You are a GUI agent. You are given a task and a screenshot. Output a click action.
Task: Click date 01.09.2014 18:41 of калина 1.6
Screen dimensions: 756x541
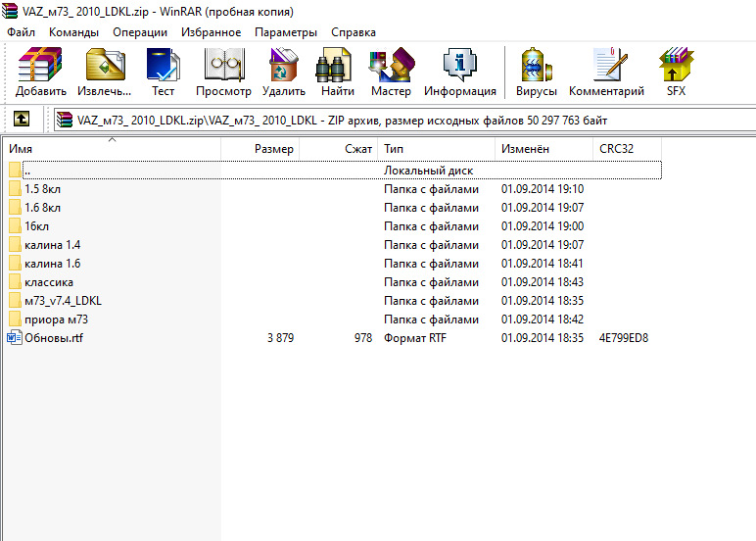pyautogui.click(x=543, y=264)
